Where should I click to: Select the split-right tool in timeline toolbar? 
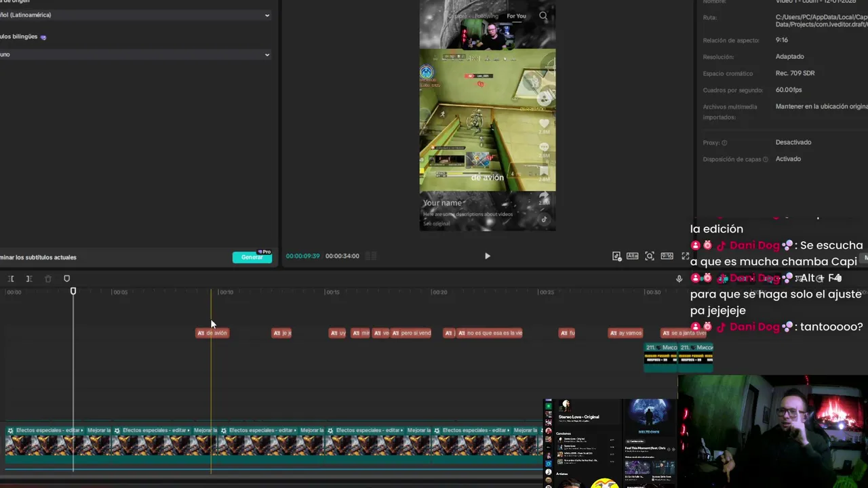tap(29, 279)
